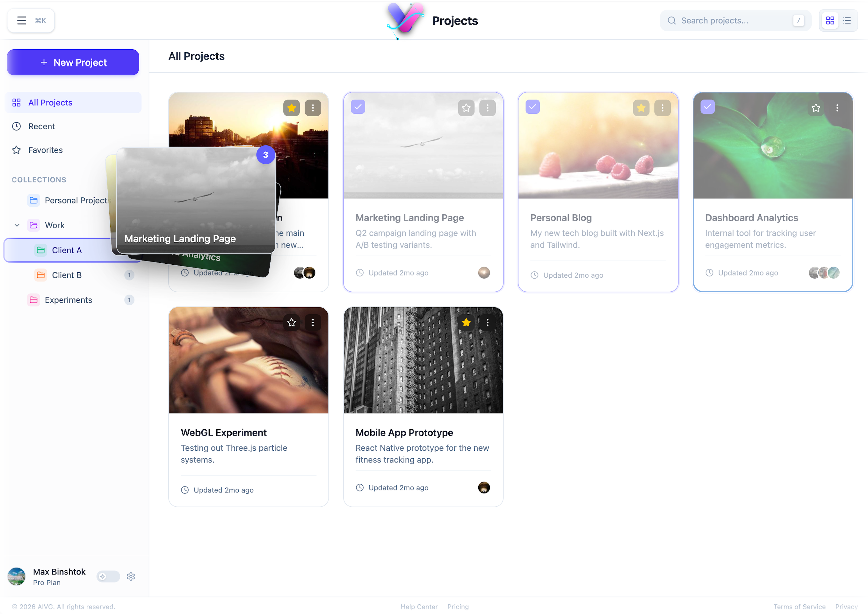Click the search magnifier icon
This screenshot has width=868, height=614.
(671, 20)
